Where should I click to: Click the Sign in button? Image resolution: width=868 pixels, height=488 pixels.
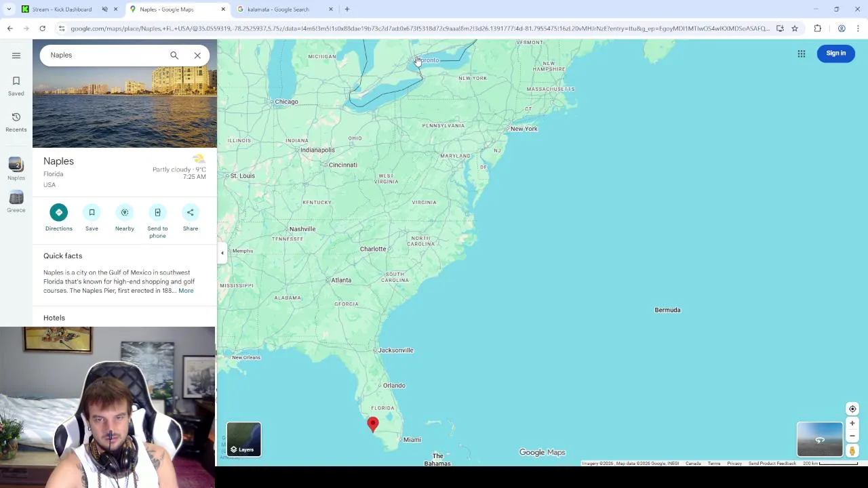(x=836, y=54)
